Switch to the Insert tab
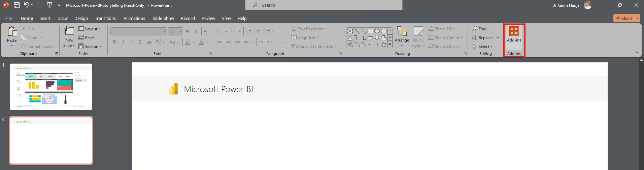Image resolution: width=644 pixels, height=170 pixels. point(45,18)
